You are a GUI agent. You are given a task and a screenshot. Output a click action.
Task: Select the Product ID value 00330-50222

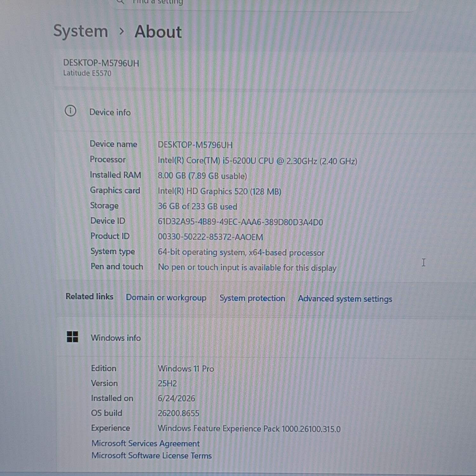(x=210, y=237)
